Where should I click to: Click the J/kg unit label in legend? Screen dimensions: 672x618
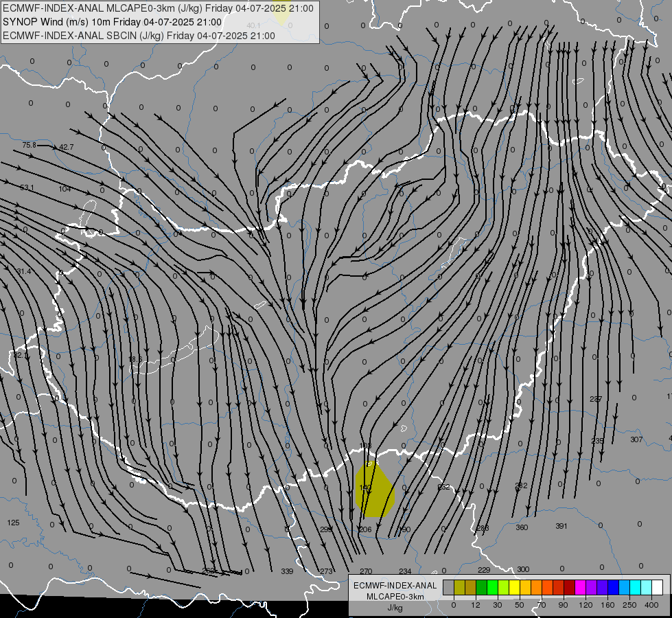pos(395,608)
